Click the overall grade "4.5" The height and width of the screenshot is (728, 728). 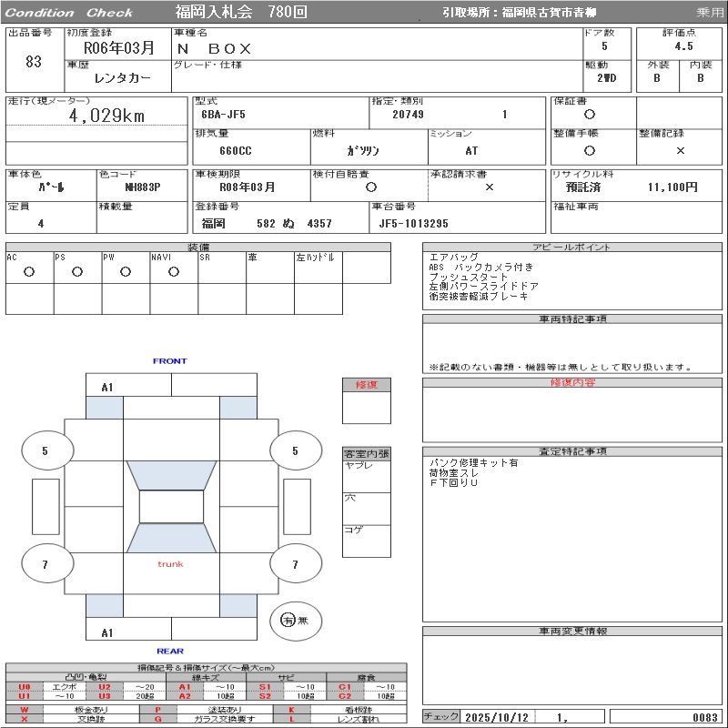(x=683, y=46)
